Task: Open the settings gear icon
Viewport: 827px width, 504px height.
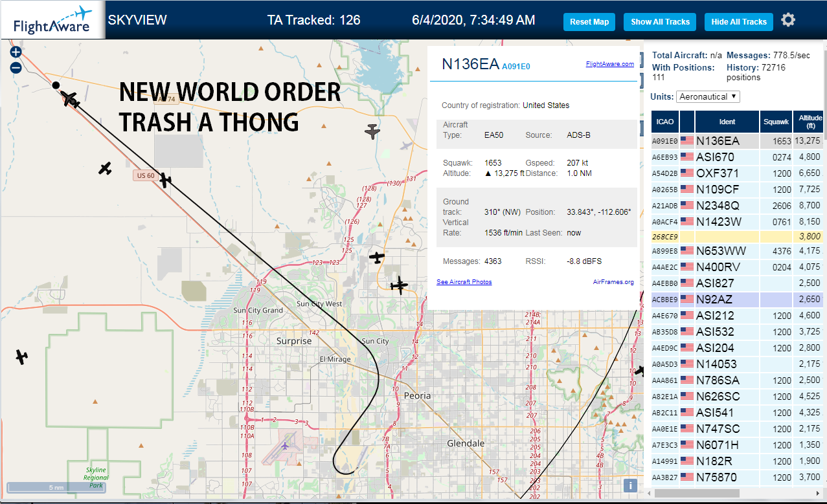Action: 787,20
